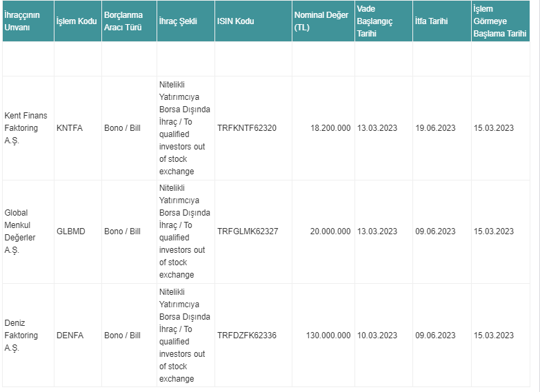Viewport: 540px width, 392px height.
Task: Click trading date 15.03.2023 in GLBMD row
Action: point(494,231)
